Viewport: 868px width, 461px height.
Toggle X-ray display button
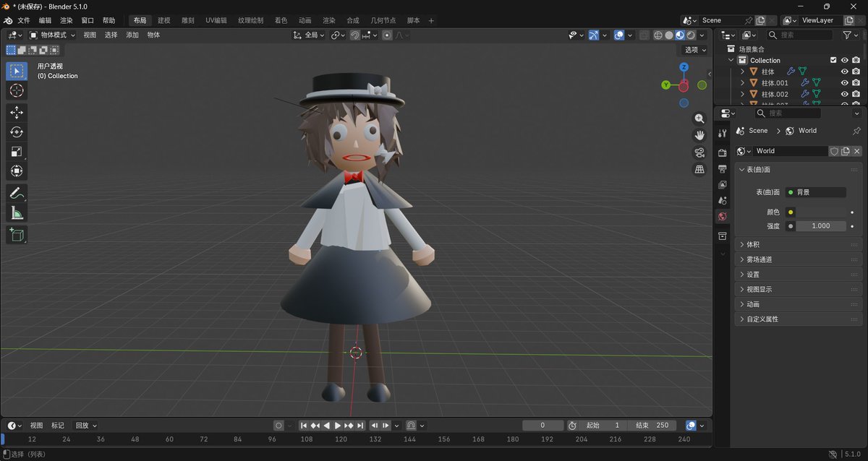point(644,35)
